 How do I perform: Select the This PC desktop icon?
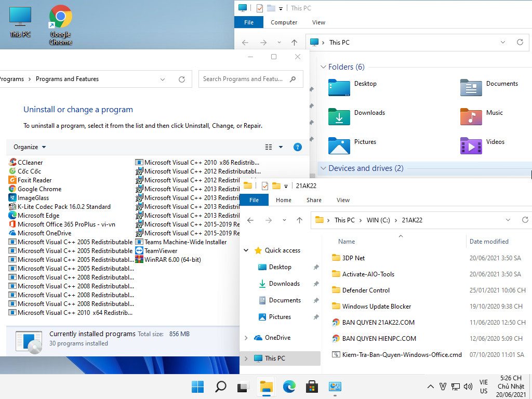click(20, 22)
